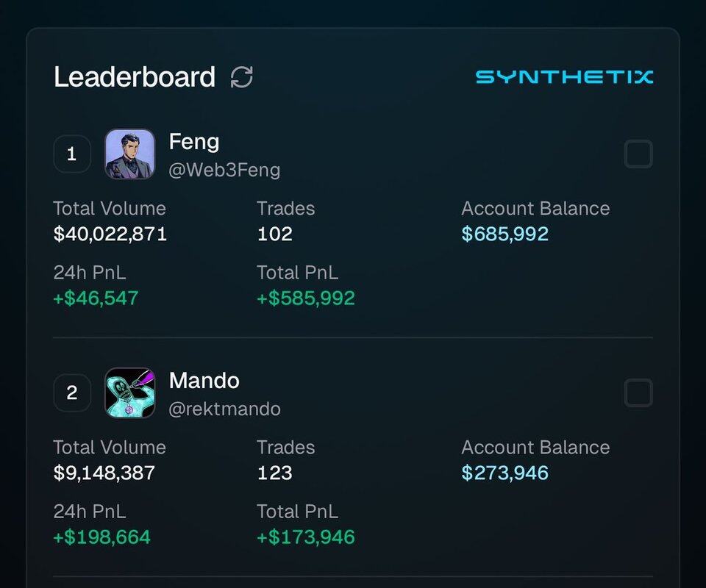Select the Feng trader name
706x588 pixels.
(x=194, y=141)
